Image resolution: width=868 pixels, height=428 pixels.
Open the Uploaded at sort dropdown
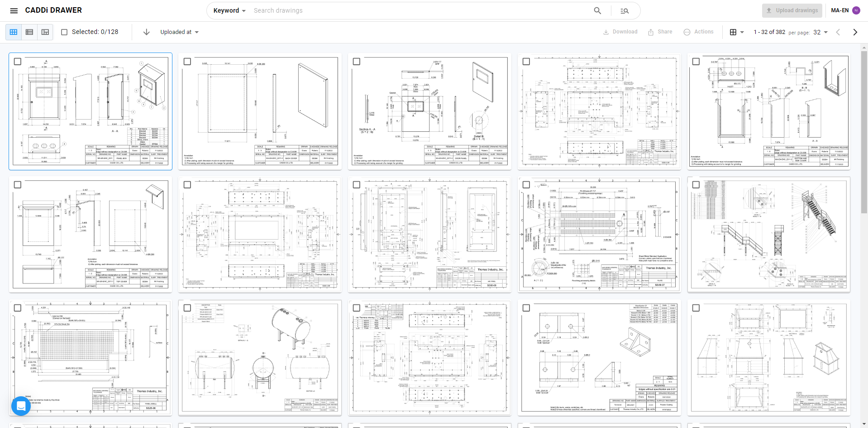click(178, 32)
